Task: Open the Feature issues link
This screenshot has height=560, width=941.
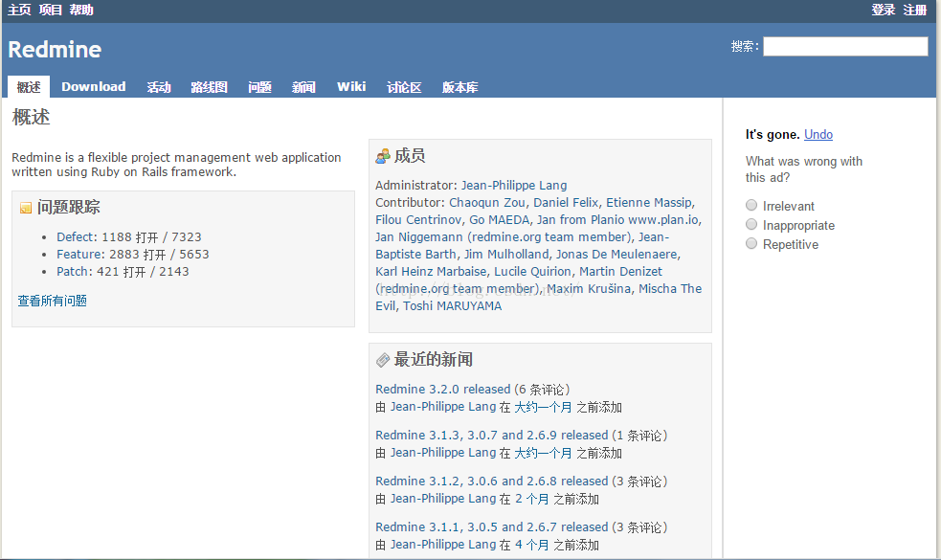Action: point(78,255)
